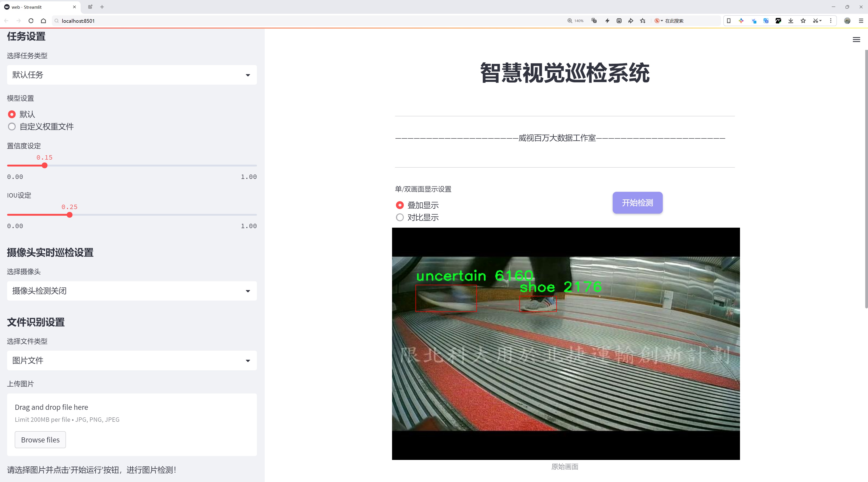868x482 pixels.
Task: Add page to favorites with star-plus icon
Action: [x=643, y=21]
